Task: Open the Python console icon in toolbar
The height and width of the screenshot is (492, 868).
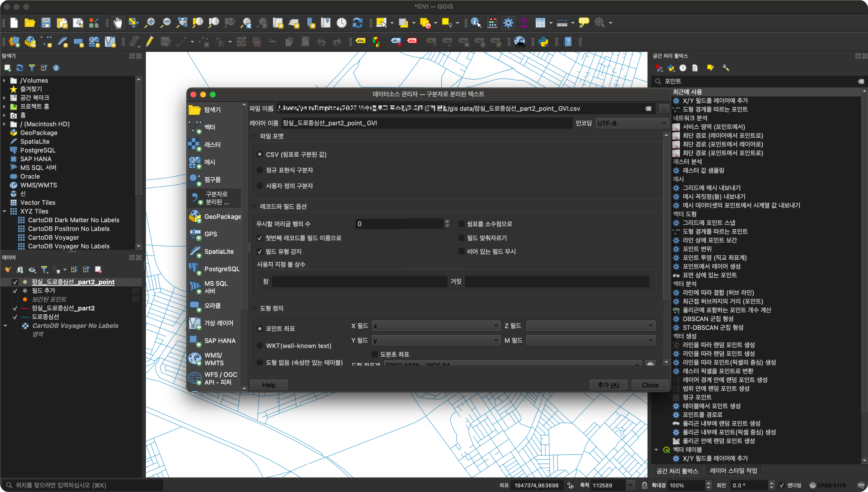Action: coord(543,42)
